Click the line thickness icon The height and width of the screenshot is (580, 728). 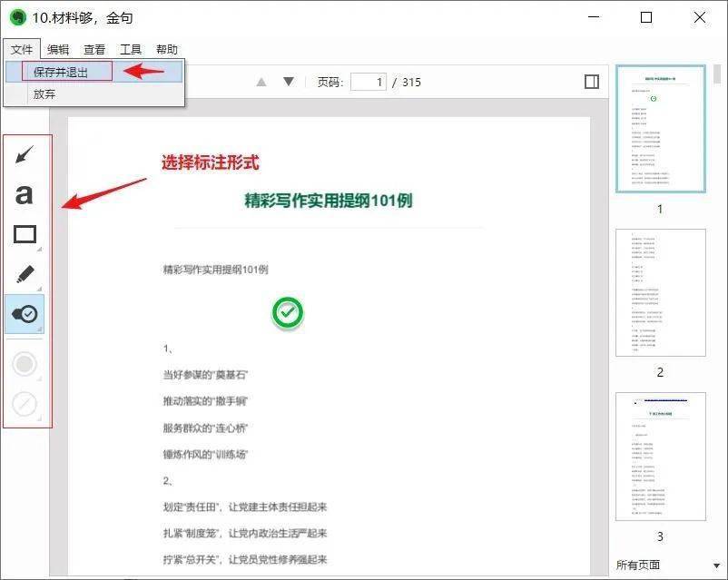click(x=25, y=404)
